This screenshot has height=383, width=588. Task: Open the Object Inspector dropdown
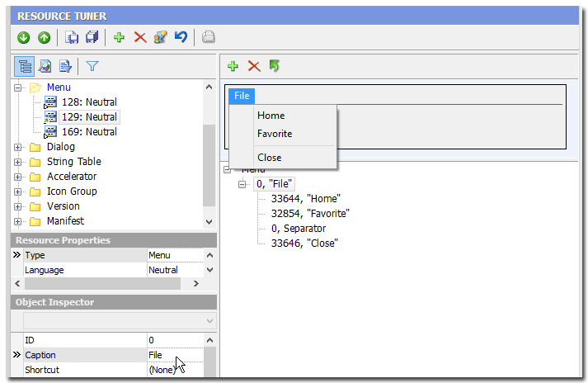pyautogui.click(x=209, y=320)
